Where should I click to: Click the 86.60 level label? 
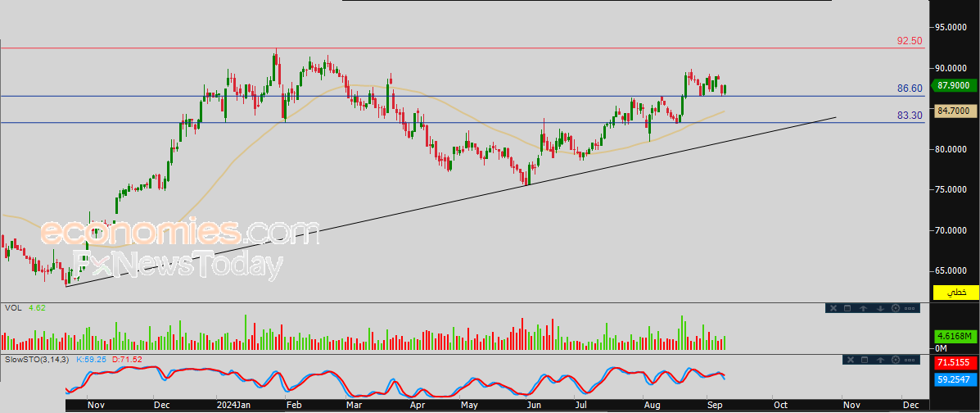point(910,88)
